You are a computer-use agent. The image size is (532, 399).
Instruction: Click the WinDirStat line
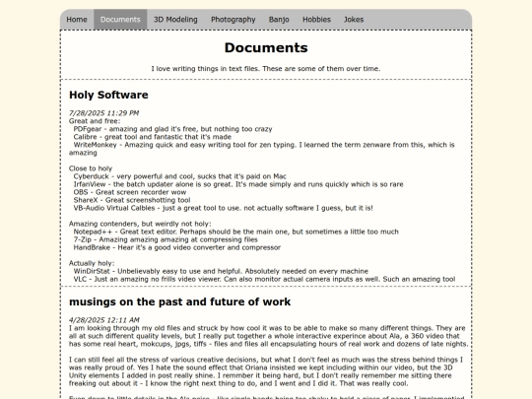coord(221,271)
